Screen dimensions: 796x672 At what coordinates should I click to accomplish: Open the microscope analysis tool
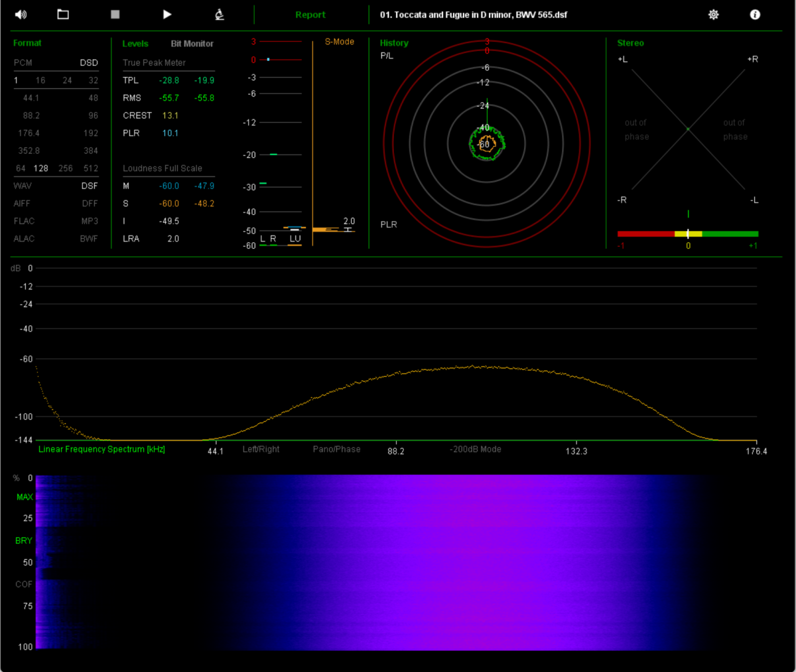point(220,15)
